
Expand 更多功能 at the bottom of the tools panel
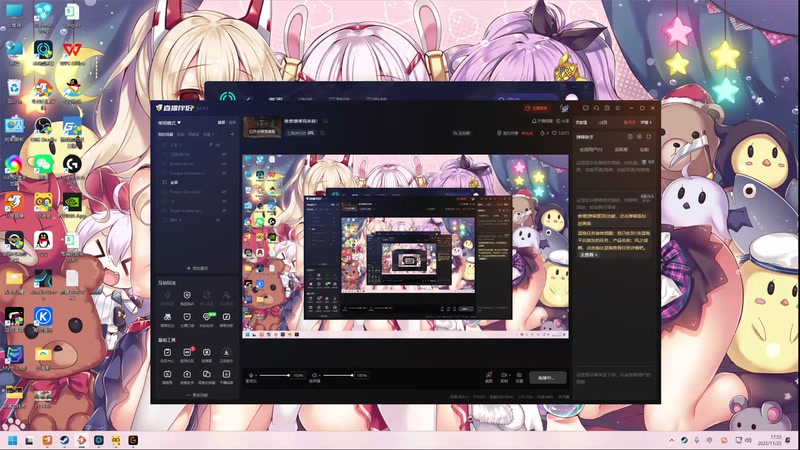click(x=197, y=395)
